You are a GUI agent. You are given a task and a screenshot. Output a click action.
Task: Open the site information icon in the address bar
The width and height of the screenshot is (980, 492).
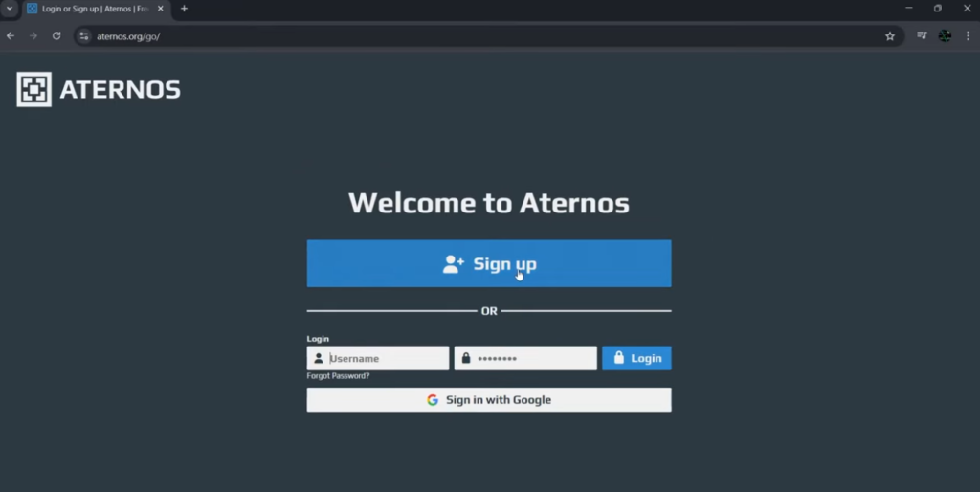click(84, 36)
